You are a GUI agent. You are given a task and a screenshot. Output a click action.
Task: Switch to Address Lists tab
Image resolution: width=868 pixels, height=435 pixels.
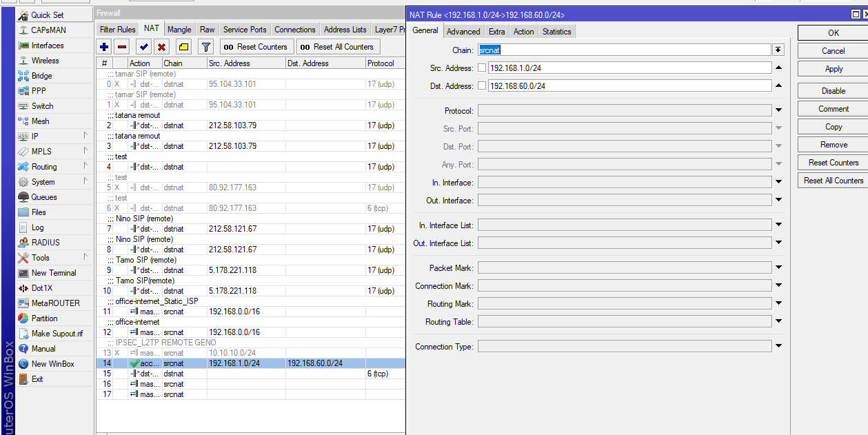[345, 30]
